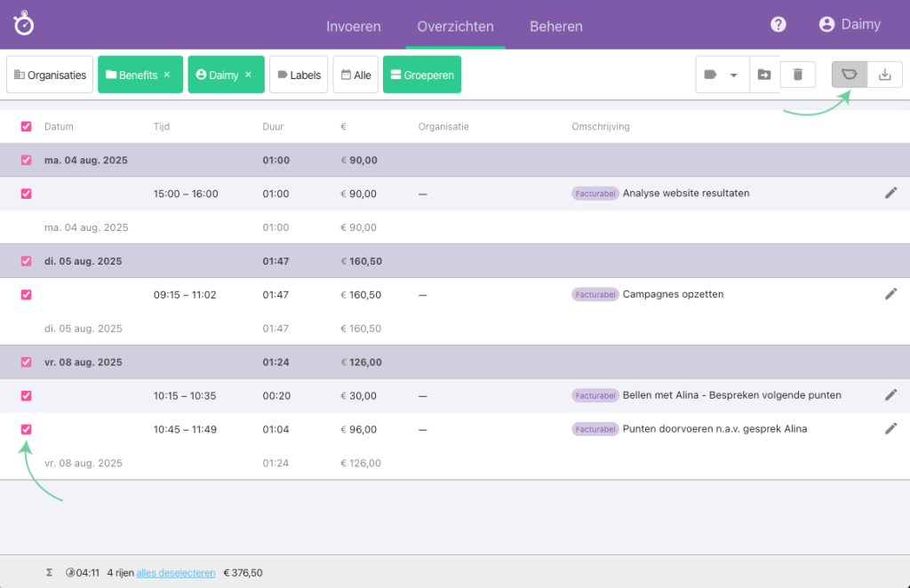Click the trash icon to delete selected entries

coord(797,75)
